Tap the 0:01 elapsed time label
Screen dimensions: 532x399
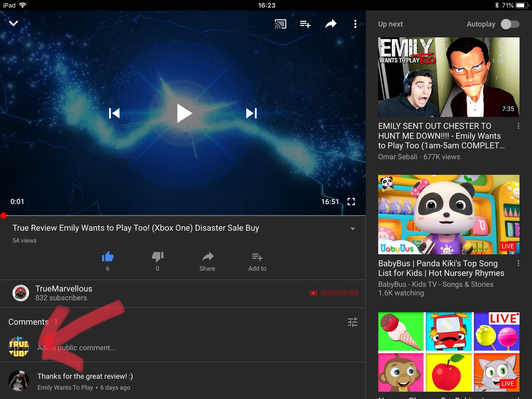pos(17,202)
